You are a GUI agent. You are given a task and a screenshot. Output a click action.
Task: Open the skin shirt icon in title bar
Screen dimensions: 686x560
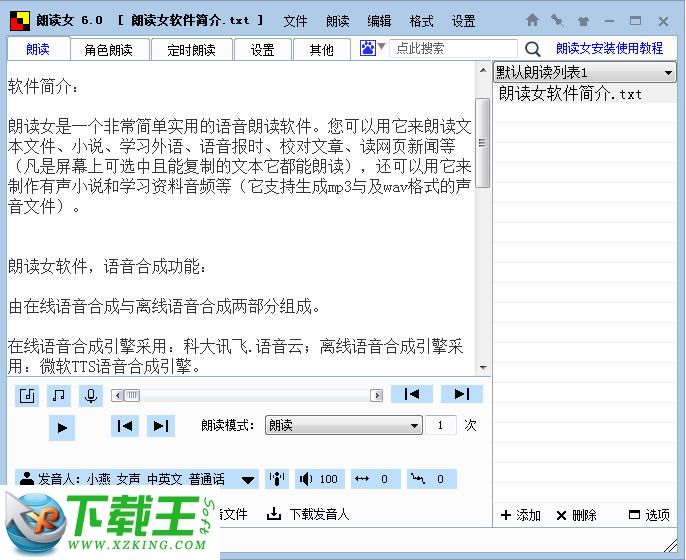[583, 21]
